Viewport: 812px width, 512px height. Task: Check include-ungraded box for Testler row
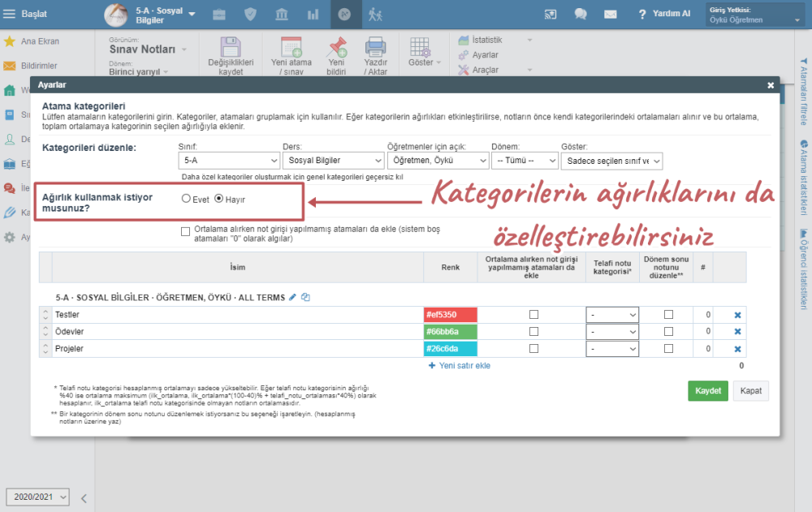coord(534,314)
